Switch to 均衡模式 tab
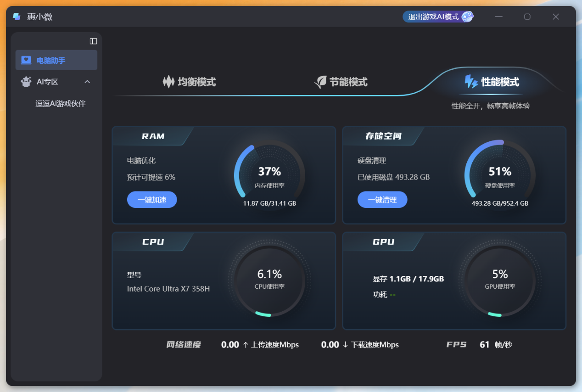Image resolution: width=582 pixels, height=392 pixels. click(189, 82)
